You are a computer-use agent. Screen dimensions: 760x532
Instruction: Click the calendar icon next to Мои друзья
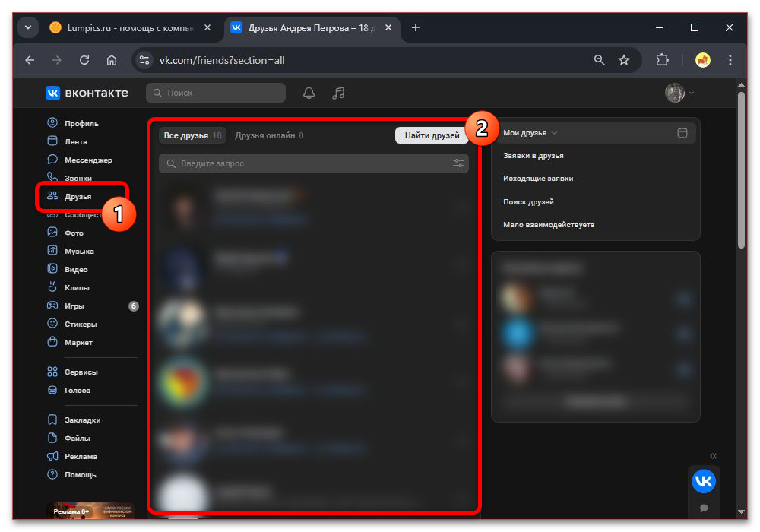click(x=682, y=133)
